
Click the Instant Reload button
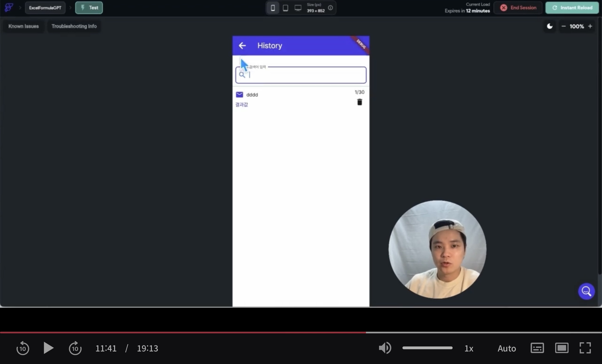tap(572, 8)
